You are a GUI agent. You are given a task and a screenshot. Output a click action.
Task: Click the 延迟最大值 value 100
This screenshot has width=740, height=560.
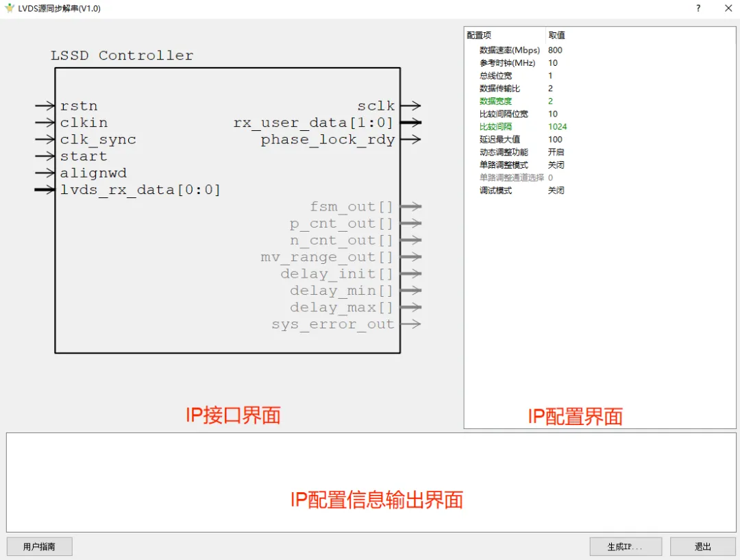tap(555, 140)
